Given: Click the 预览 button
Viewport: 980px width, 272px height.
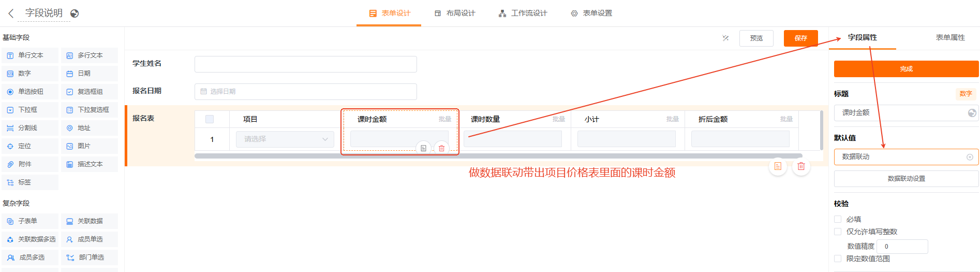Looking at the screenshot, I should (x=756, y=38).
